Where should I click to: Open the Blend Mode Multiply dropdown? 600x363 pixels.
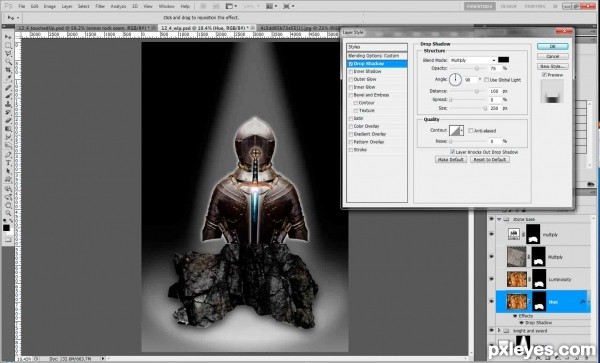coord(473,60)
